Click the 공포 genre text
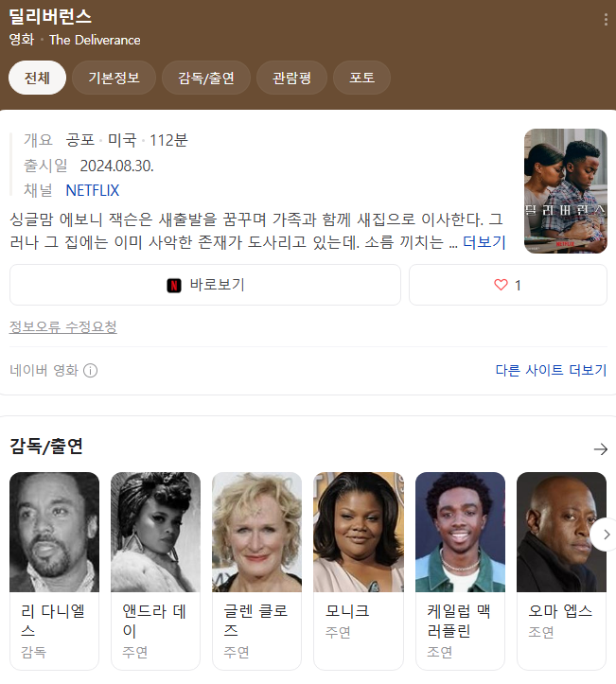The image size is (616, 684). pos(80,140)
